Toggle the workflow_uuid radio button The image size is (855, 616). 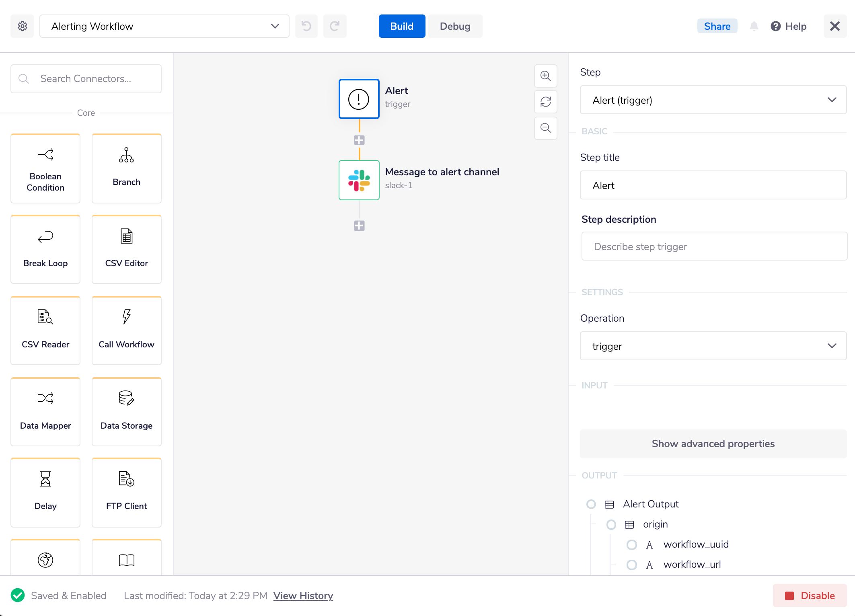631,544
